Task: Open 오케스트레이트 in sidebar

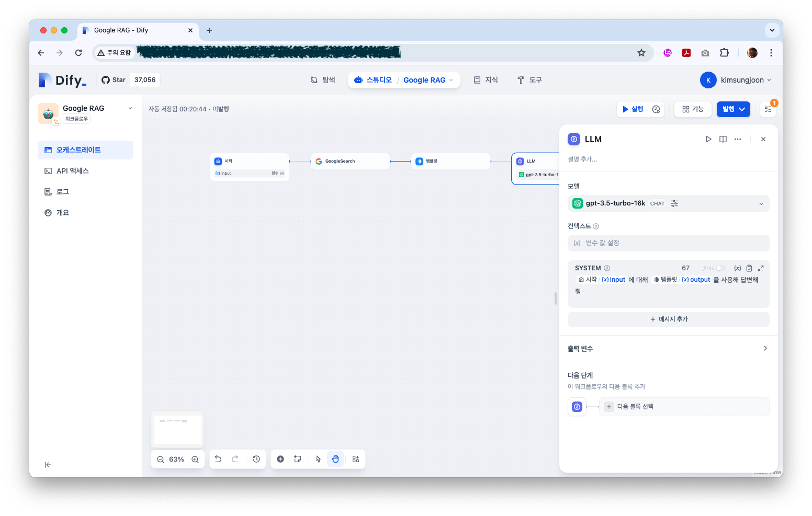Action: coord(85,150)
